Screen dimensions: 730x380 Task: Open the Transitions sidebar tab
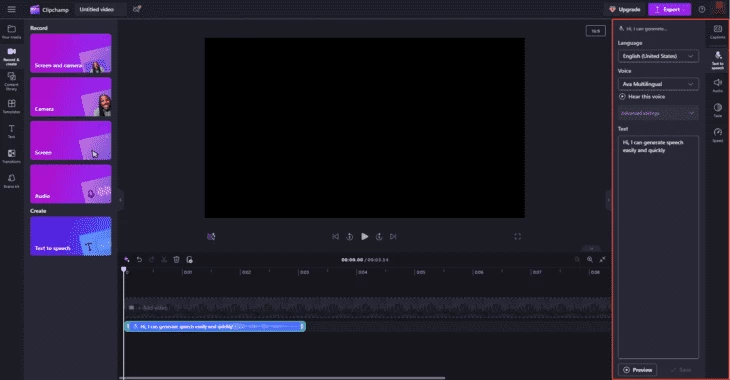(x=12, y=156)
